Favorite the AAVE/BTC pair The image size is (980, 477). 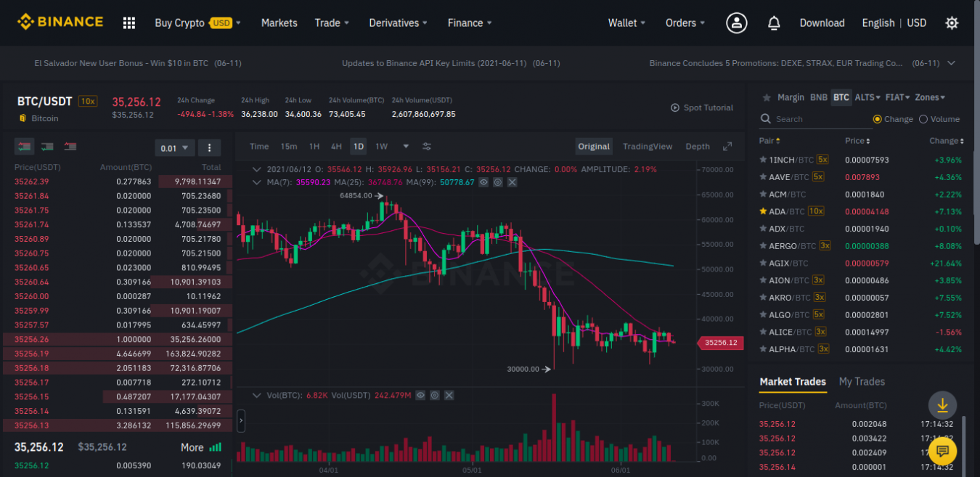click(763, 177)
